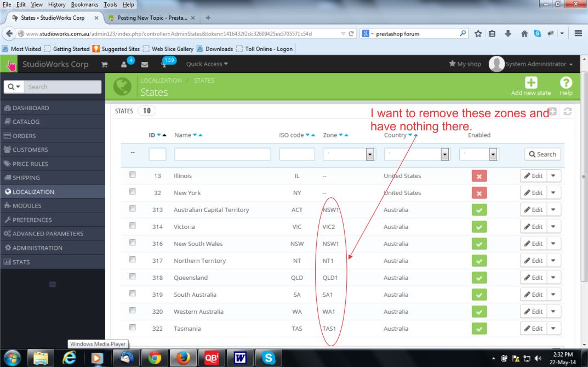
Task: Sort ID column ascending arrow
Action: point(164,135)
